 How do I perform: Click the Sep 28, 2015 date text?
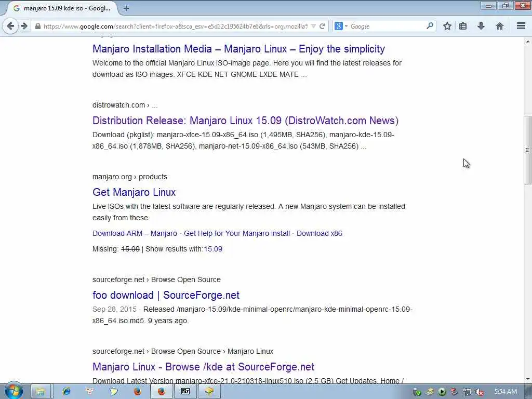tap(114, 310)
